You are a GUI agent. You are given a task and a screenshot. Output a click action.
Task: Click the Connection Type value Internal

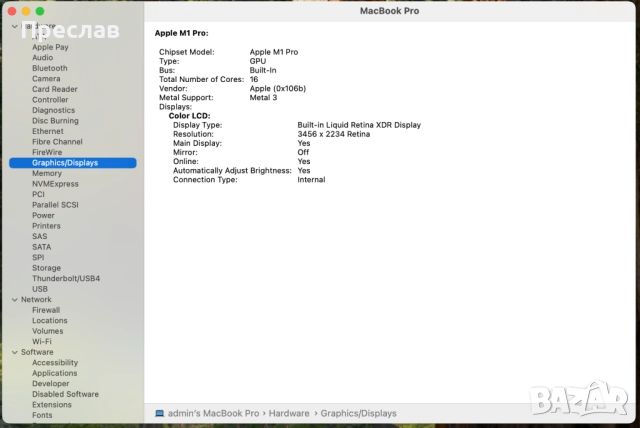[x=311, y=180]
